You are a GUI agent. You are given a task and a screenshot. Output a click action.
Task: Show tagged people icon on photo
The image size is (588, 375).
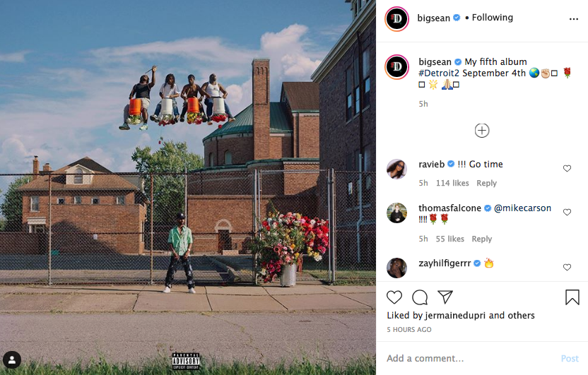coord(12,360)
